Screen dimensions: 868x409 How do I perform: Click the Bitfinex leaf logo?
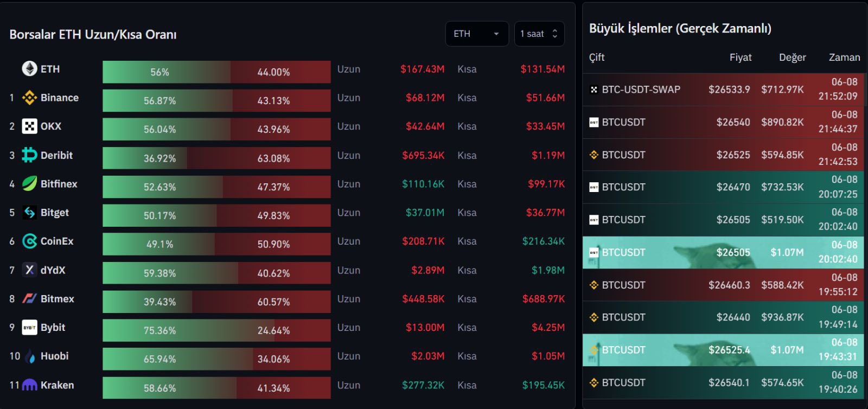pyautogui.click(x=29, y=184)
